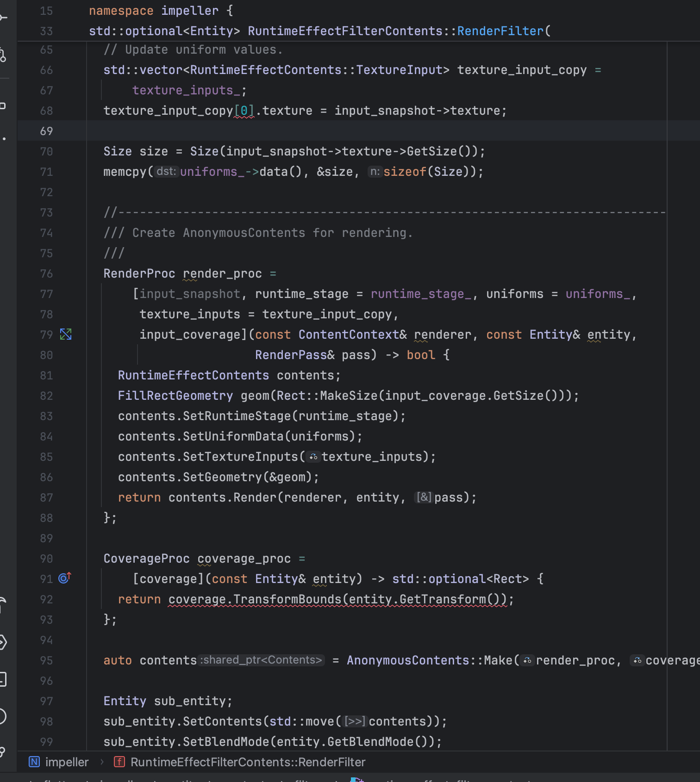This screenshot has height=782, width=700.
Task: Click the red f function icon in breadcrumbs
Action: (x=119, y=762)
